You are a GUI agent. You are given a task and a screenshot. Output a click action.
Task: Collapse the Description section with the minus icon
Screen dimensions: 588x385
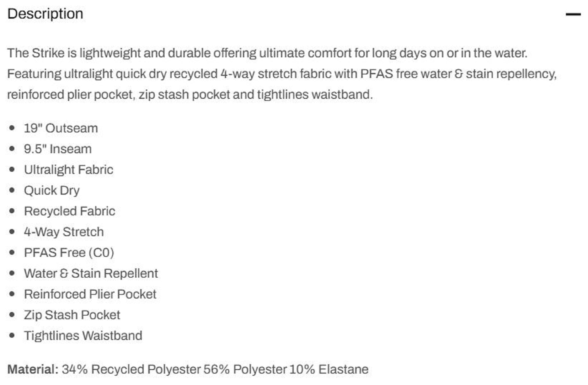[573, 14]
